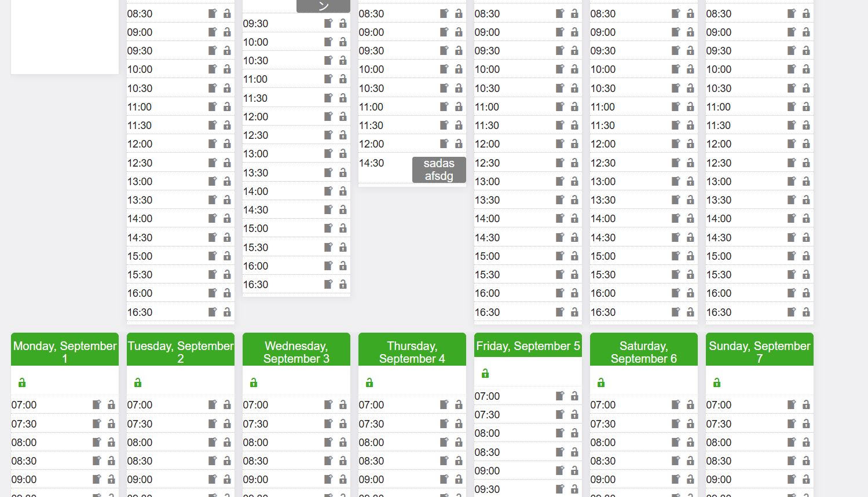Lock the Monday September 1 07:30 slot
Viewport: 868px width, 497px height.
click(111, 424)
